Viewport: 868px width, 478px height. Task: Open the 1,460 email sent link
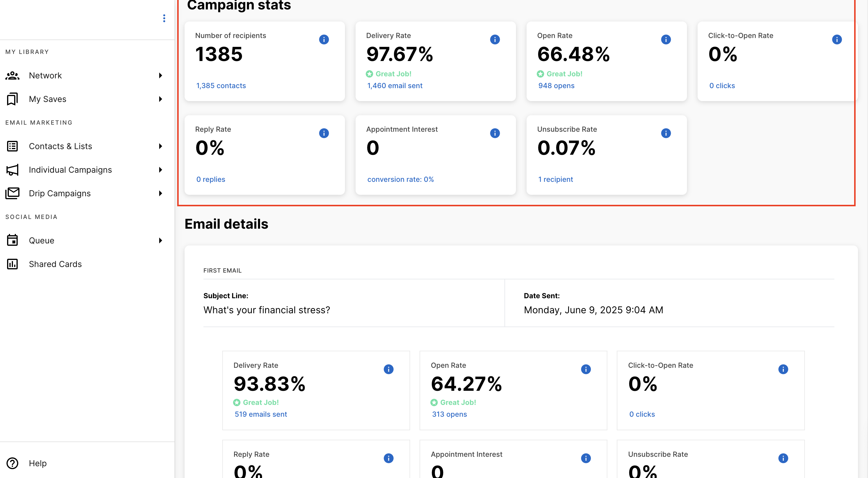394,85
